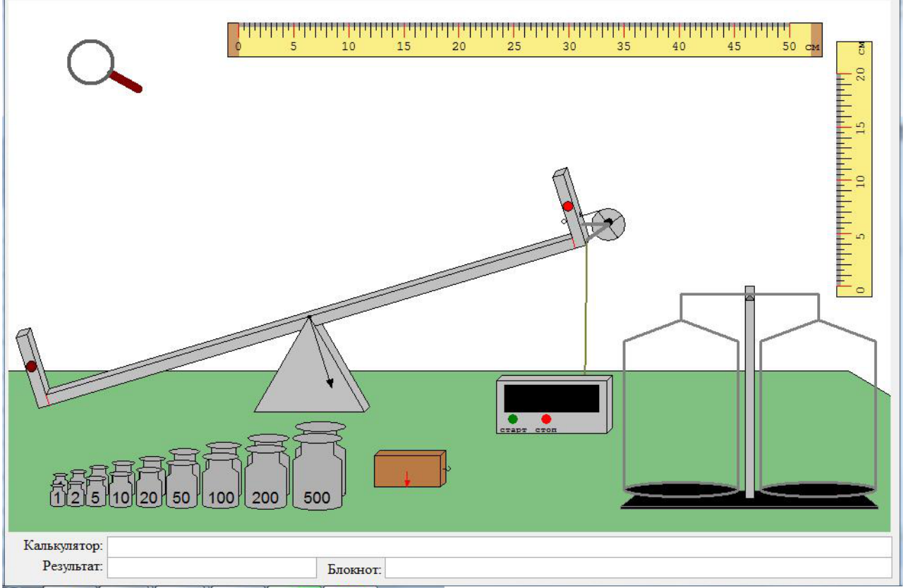The width and height of the screenshot is (906, 588).
Task: Click the vertical ruler on the right
Action: click(854, 169)
